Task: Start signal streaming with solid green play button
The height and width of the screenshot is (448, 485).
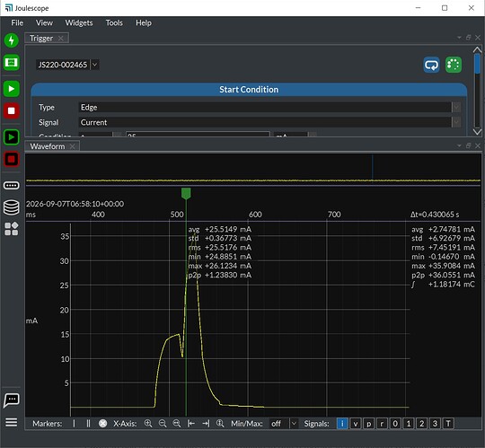Action: click(x=12, y=89)
